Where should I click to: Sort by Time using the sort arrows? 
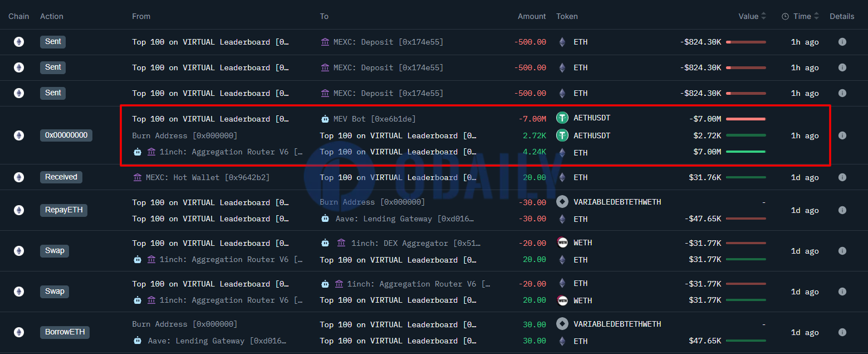click(816, 16)
